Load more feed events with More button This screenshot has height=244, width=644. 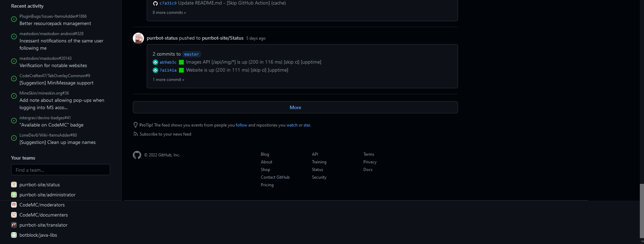[295, 107]
